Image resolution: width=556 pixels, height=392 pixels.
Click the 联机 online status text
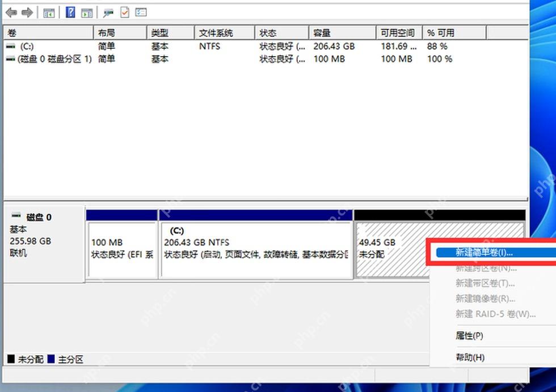click(18, 252)
